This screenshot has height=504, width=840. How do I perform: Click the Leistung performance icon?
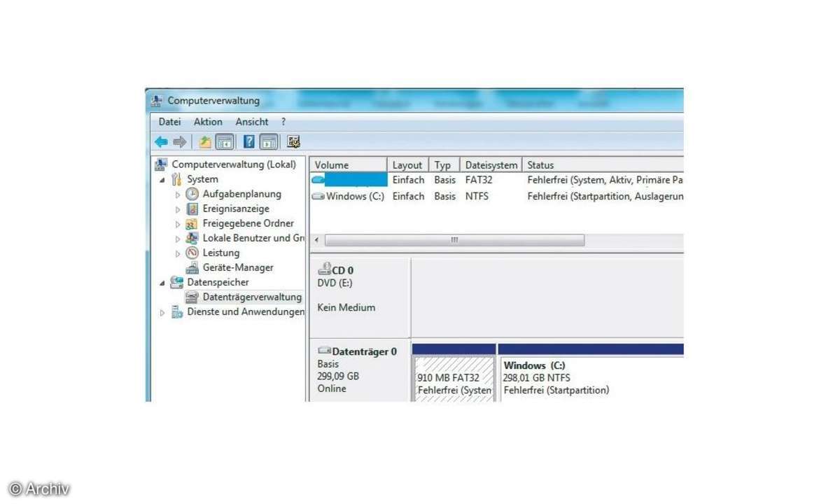[192, 253]
